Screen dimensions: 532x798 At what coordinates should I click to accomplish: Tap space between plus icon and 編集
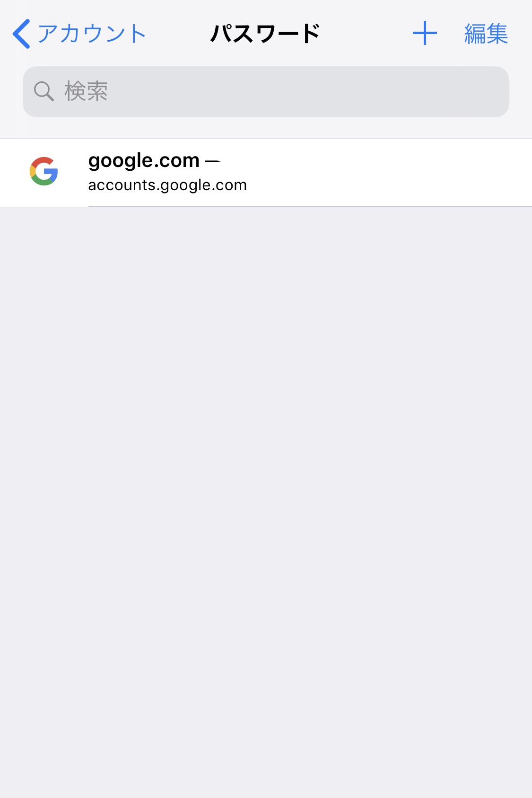click(451, 34)
